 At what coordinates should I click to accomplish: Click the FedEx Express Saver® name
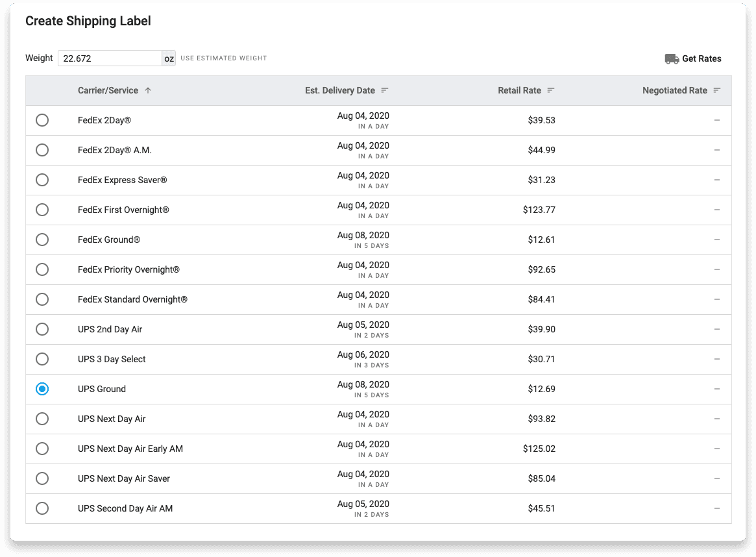pyautogui.click(x=123, y=180)
